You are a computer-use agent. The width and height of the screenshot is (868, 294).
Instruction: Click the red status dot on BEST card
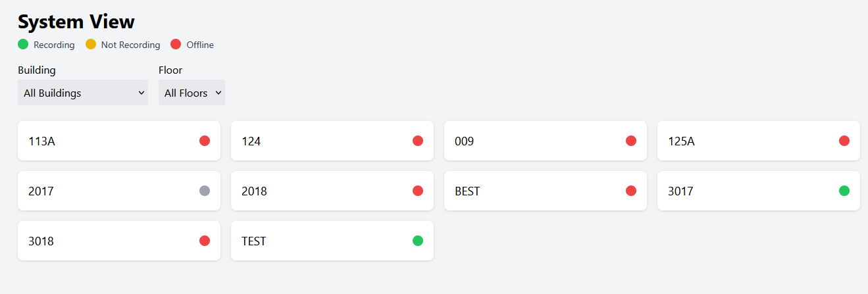tap(631, 191)
